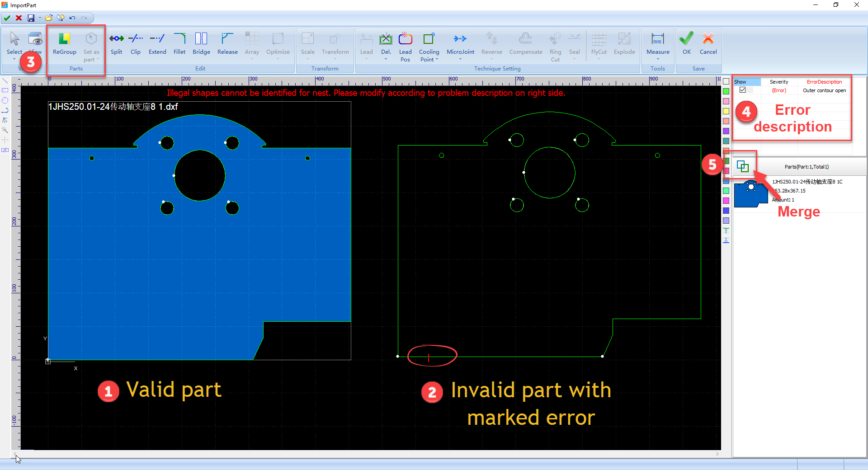Click the part name 1JHS250.01-24 in the list
The width and height of the screenshot is (868, 470).
[807, 182]
